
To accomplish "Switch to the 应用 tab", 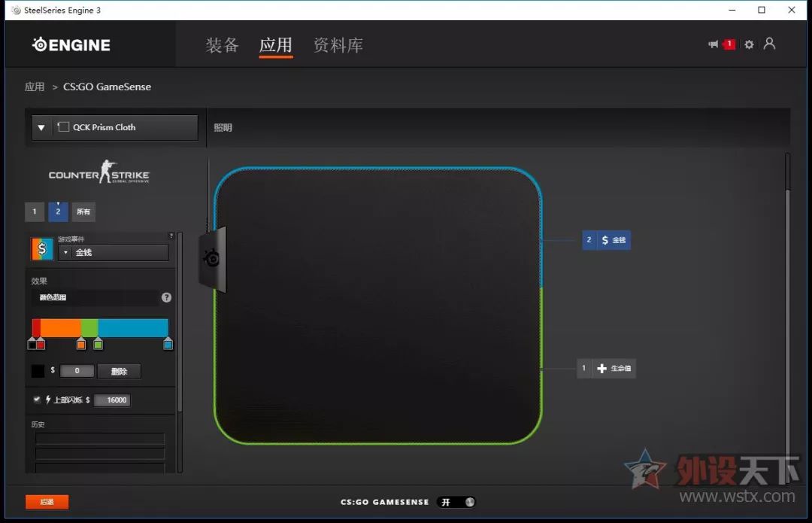I will 275,45.
